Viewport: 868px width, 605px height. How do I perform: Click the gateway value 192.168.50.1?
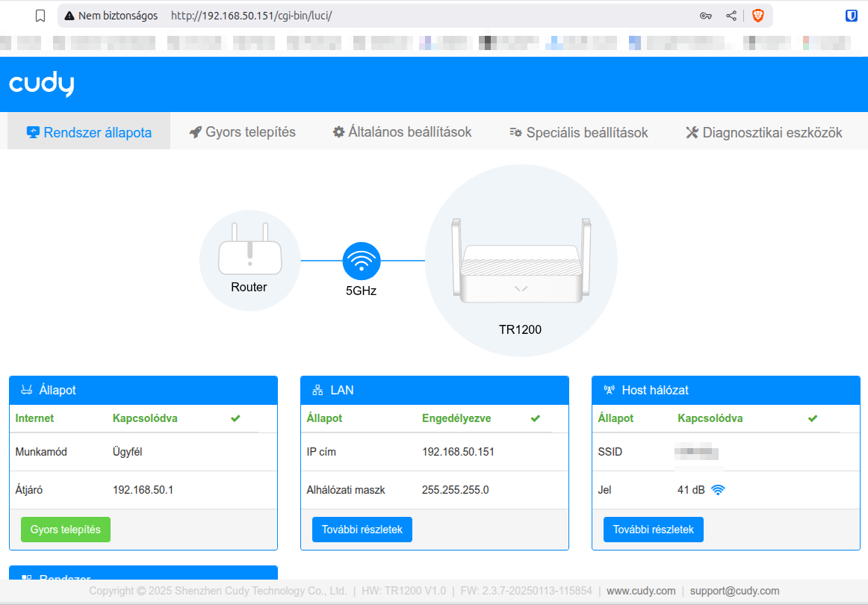click(143, 490)
